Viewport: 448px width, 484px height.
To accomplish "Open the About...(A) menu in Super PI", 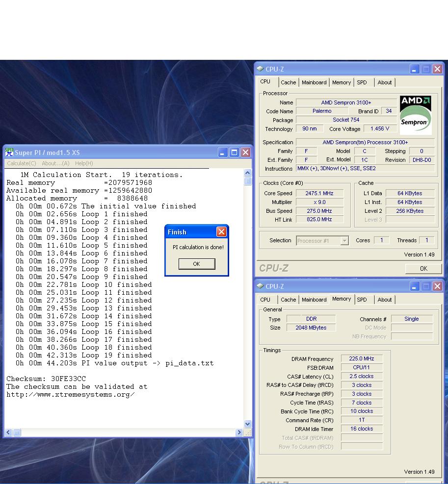I will 55,163.
